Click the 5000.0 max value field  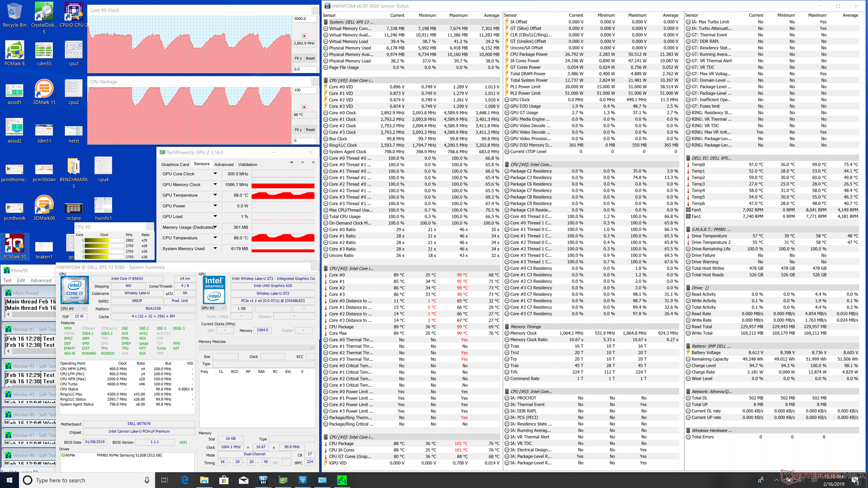304,19
